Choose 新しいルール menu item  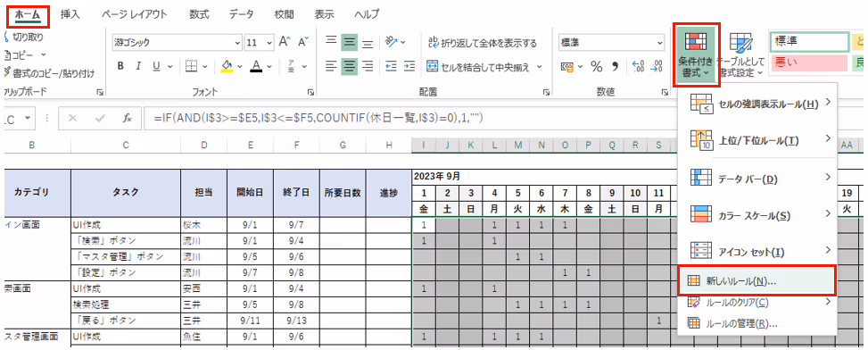(x=757, y=280)
